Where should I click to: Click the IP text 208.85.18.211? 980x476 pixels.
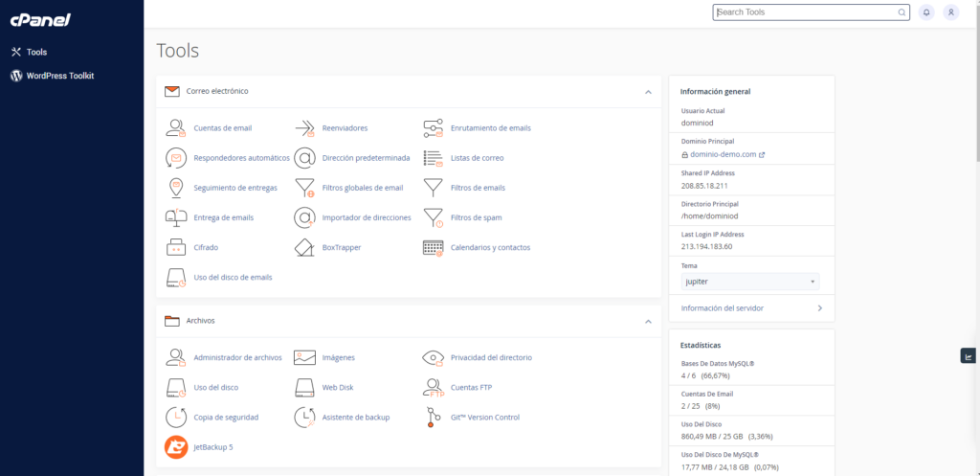(704, 186)
